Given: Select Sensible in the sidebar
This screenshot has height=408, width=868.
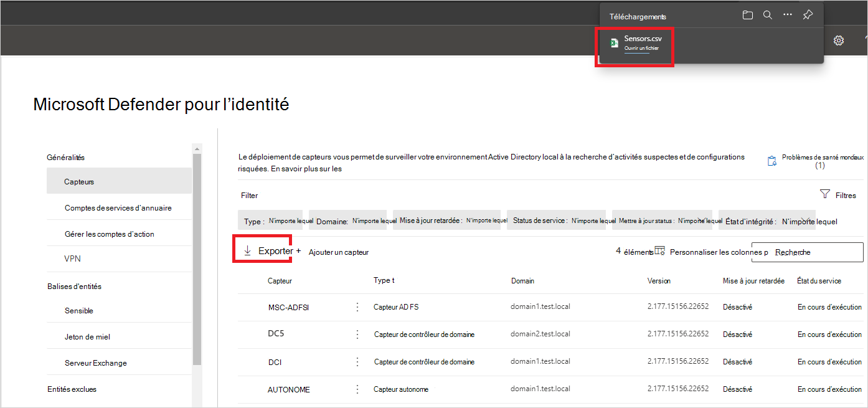Looking at the screenshot, I should (x=79, y=310).
